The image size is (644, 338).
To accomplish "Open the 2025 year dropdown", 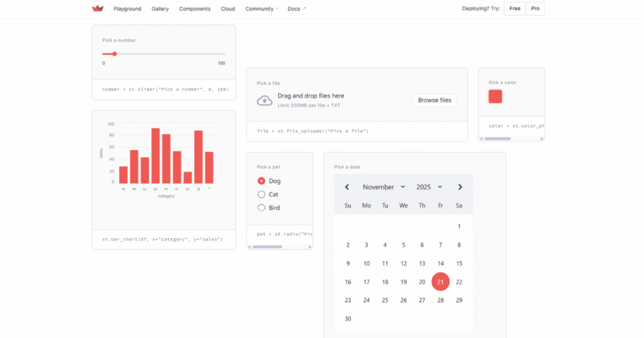I will [x=429, y=187].
